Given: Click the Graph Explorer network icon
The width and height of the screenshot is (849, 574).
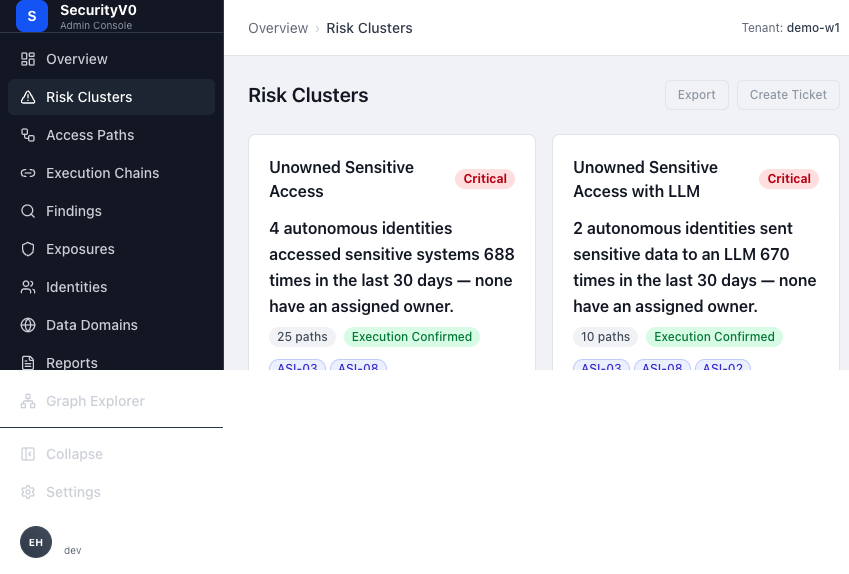Looking at the screenshot, I should [28, 401].
